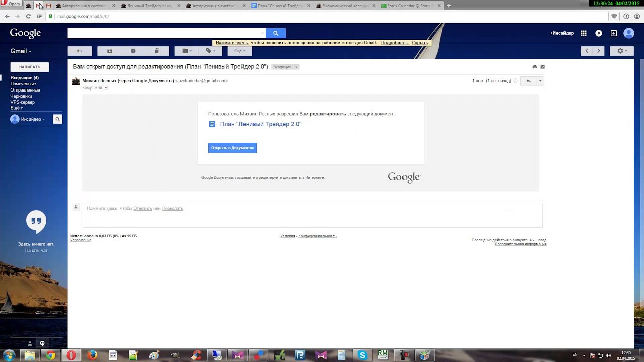The width and height of the screenshot is (644, 362).
Task: Open the Ещё actions dropdown
Action: click(x=239, y=51)
